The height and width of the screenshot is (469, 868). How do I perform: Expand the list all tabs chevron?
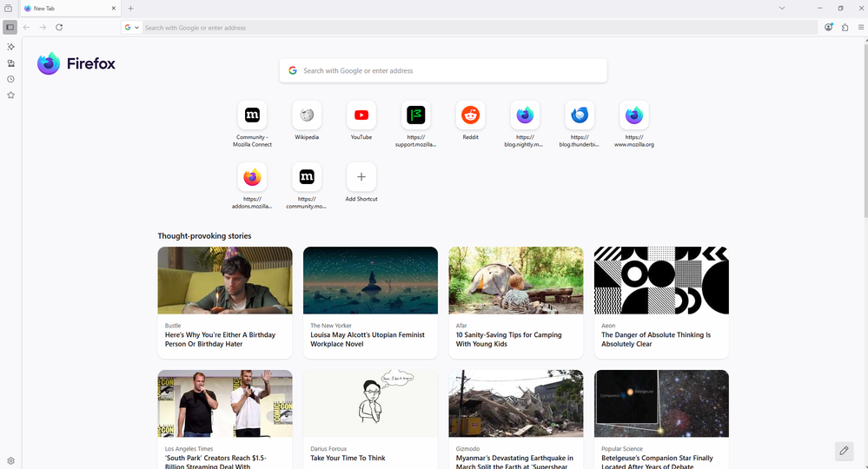pos(781,8)
